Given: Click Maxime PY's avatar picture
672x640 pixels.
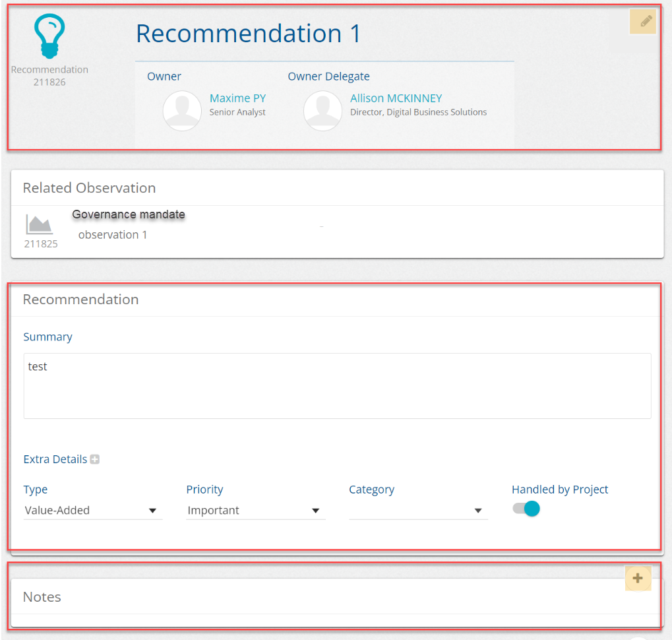Looking at the screenshot, I should [182, 111].
